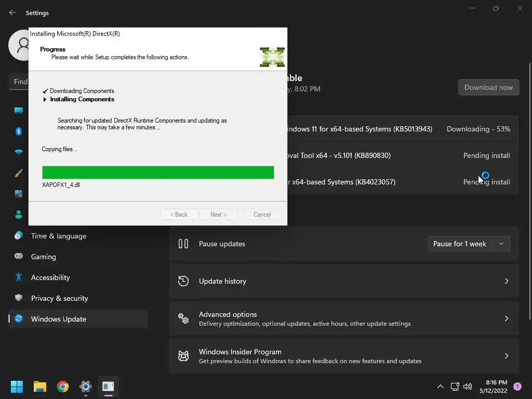
Task: Expand the Pause for 1 week dropdown arrow
Action: pyautogui.click(x=501, y=244)
